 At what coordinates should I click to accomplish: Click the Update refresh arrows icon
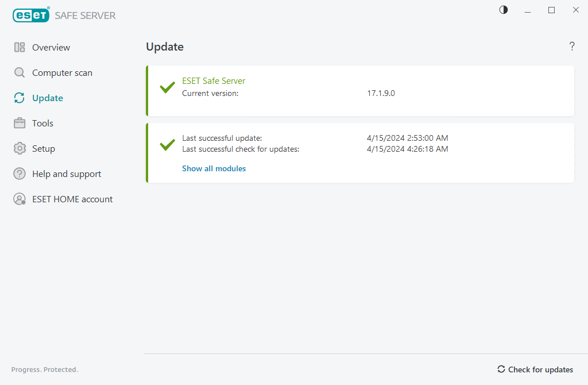click(20, 98)
